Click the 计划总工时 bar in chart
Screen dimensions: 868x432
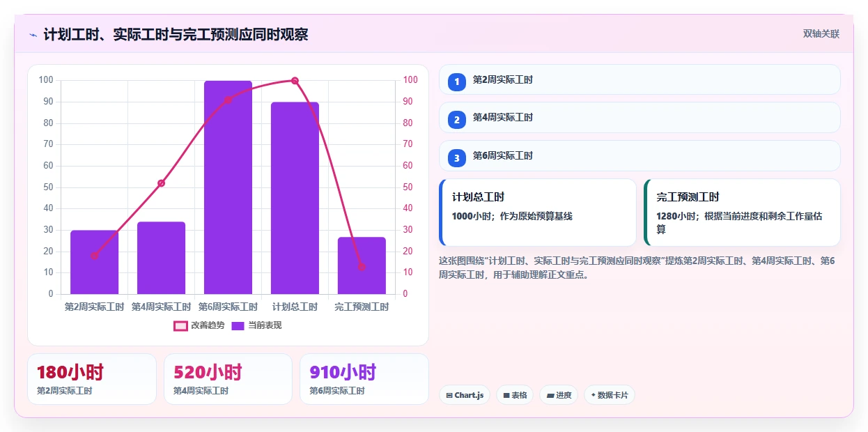click(x=295, y=198)
